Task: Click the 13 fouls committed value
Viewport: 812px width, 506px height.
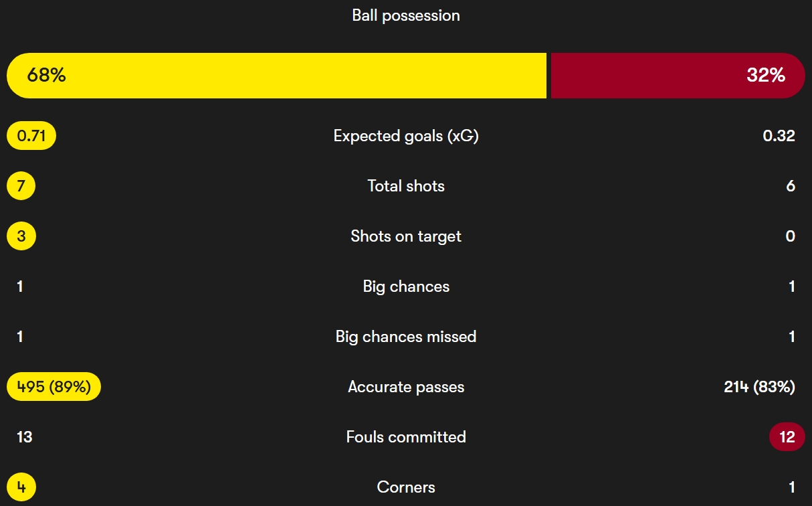Action: pos(25,437)
